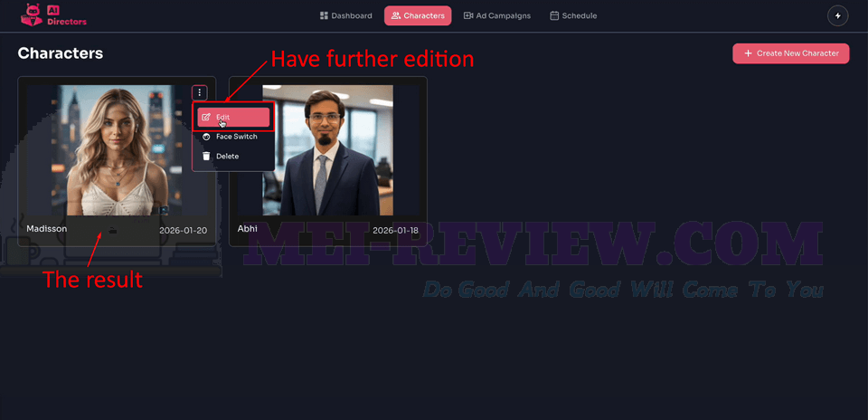
Task: Click the trash icon beside Delete
Action: click(x=206, y=157)
